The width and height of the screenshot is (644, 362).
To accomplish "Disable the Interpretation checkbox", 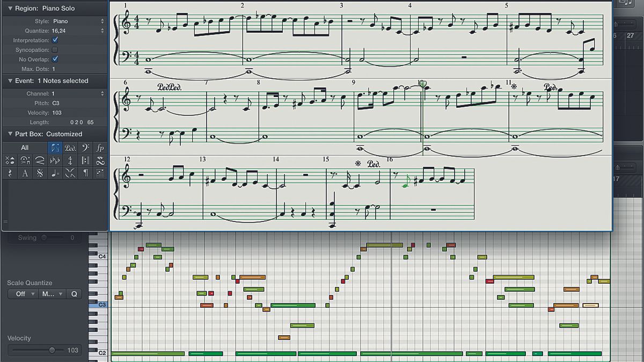I will click(54, 40).
